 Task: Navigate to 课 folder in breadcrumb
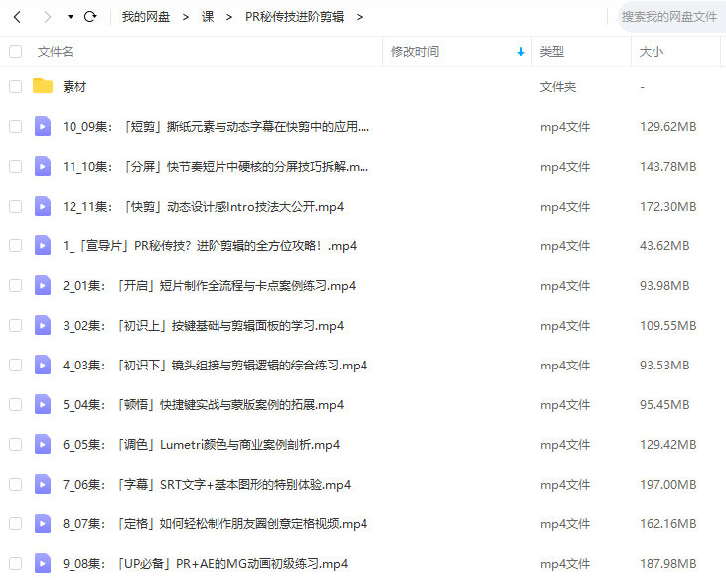coord(208,17)
